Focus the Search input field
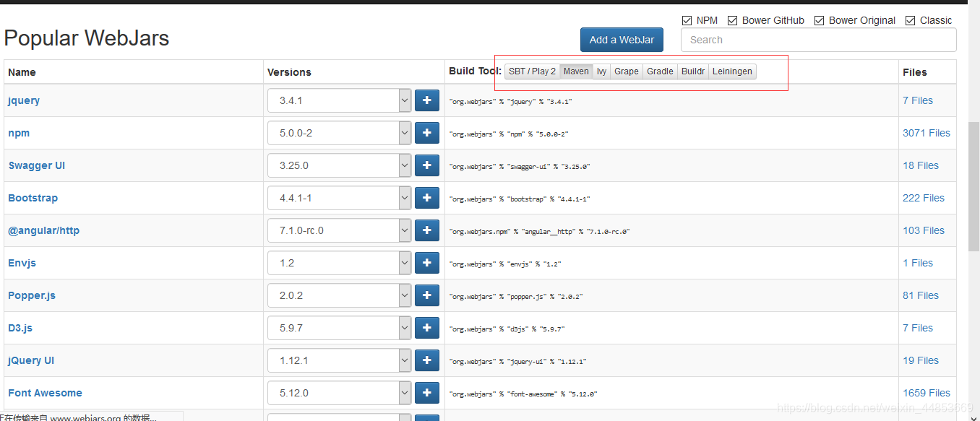This screenshot has width=980, height=421. tap(819, 40)
